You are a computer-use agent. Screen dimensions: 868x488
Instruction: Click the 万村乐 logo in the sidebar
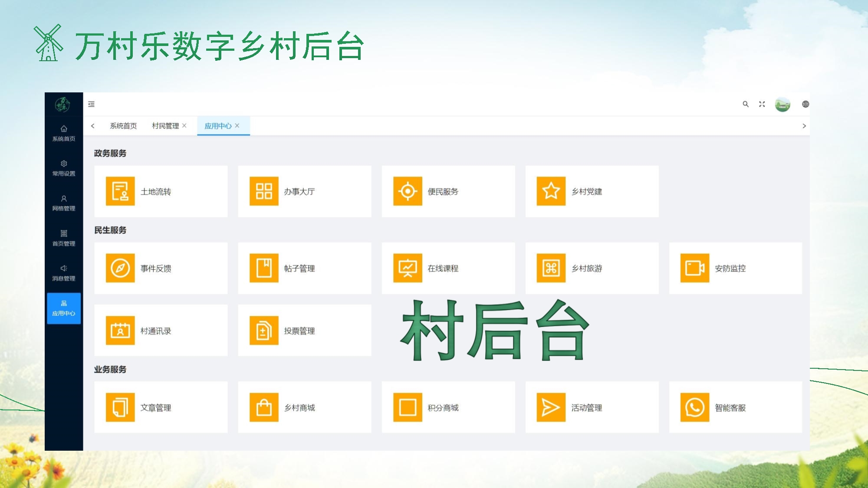coord(63,105)
